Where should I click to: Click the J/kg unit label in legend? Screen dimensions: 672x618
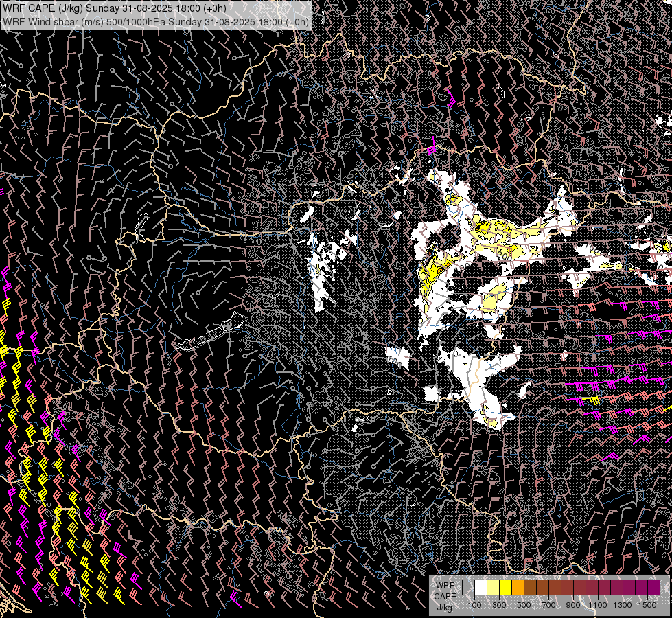[x=445, y=608]
